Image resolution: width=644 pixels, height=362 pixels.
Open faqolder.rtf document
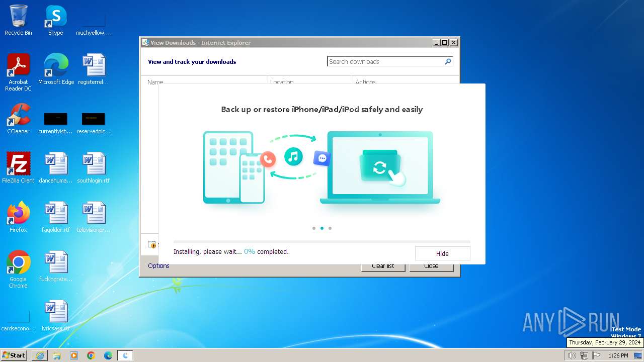coord(56,217)
